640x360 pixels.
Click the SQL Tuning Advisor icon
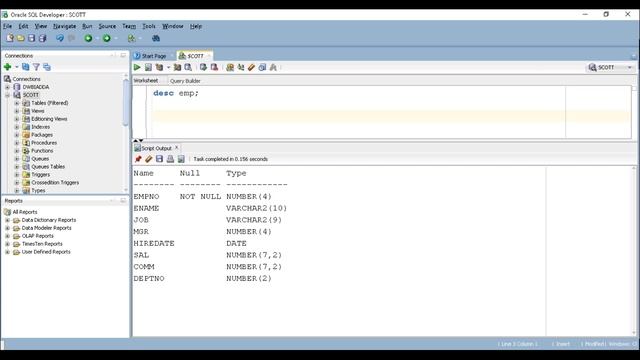[188, 67]
